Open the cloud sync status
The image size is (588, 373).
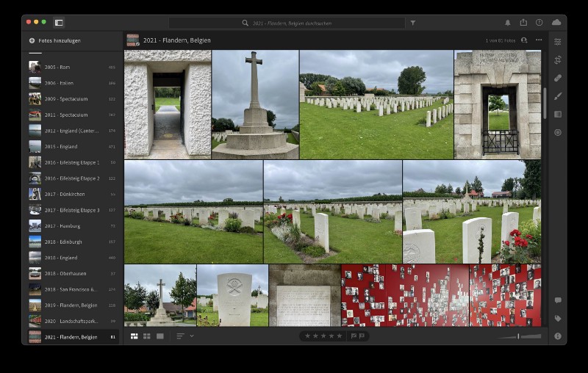[x=556, y=23]
